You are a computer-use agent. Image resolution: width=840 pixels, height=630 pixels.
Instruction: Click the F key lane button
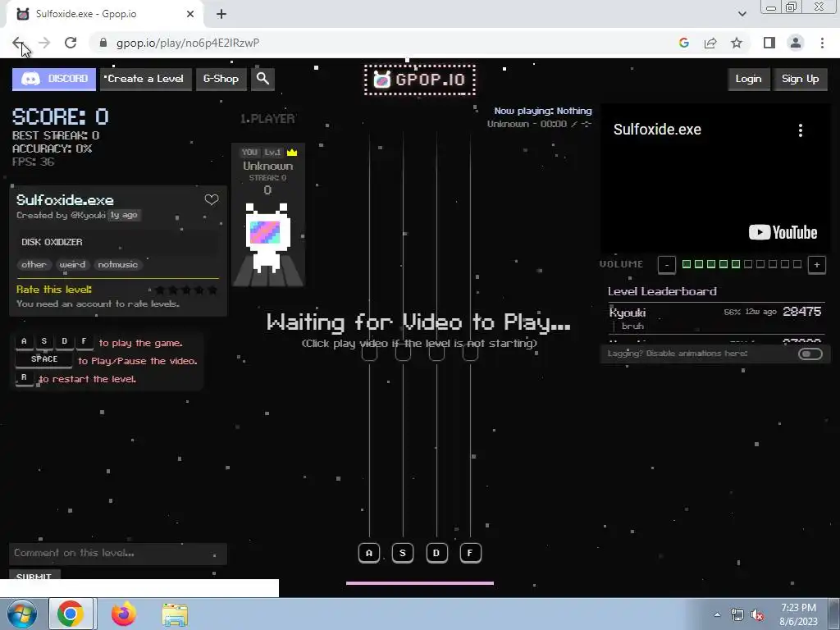pyautogui.click(x=470, y=553)
